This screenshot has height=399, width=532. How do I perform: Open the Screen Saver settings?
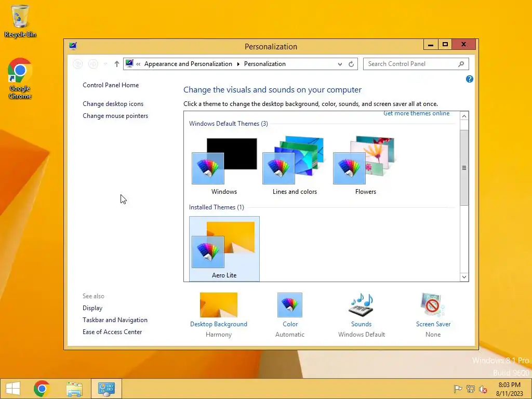433,315
